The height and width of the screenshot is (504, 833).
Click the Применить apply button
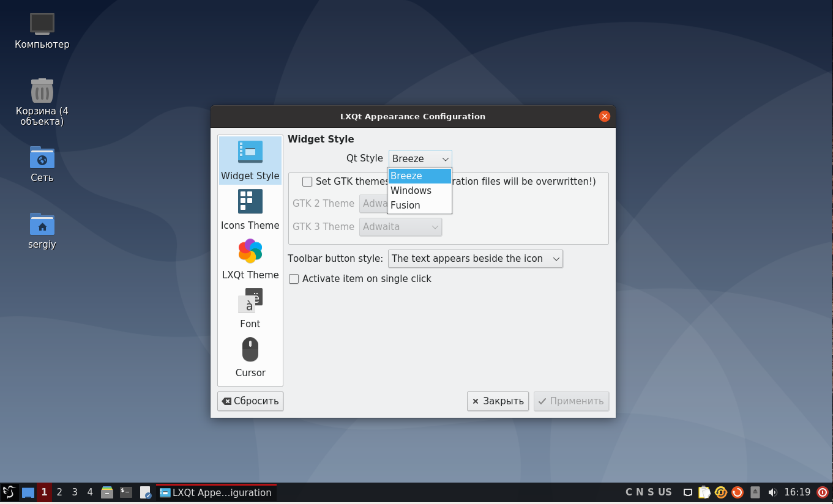tap(571, 401)
